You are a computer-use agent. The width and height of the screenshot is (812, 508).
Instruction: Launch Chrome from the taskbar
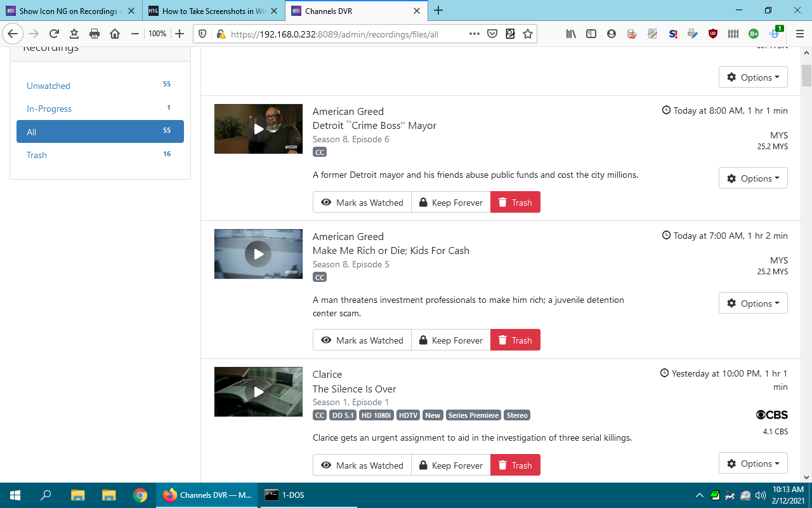click(x=140, y=495)
